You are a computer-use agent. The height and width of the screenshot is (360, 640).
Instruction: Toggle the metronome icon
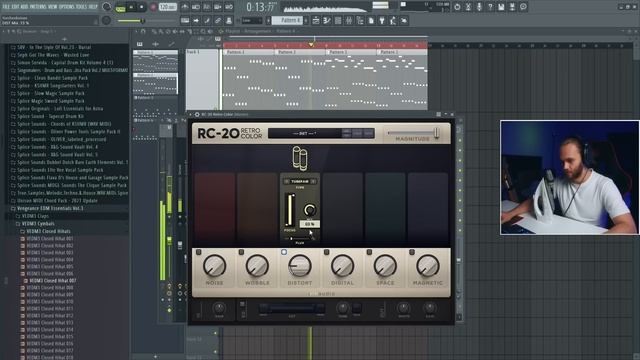click(x=185, y=7)
